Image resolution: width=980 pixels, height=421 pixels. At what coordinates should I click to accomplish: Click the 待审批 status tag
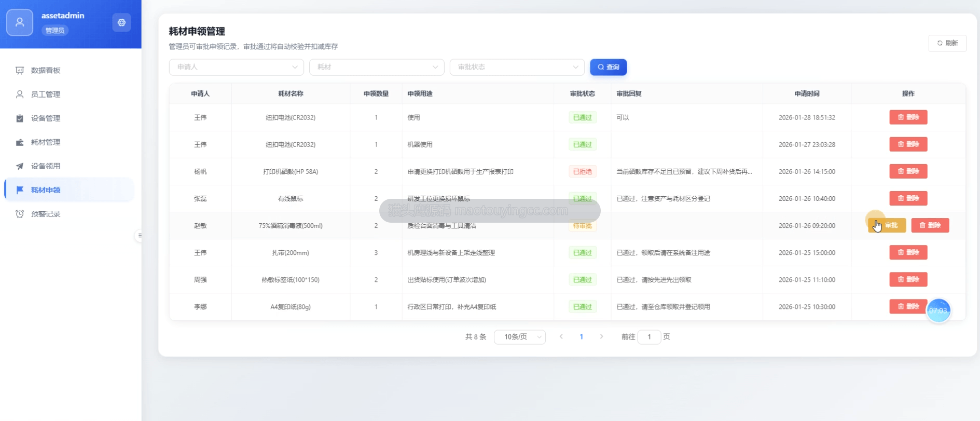583,226
